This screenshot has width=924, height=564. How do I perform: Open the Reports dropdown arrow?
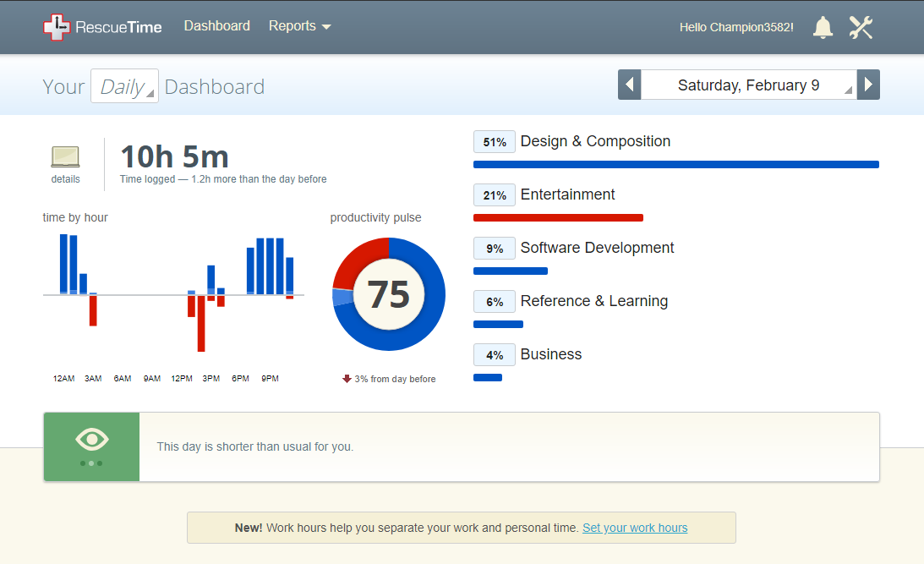coord(326,27)
